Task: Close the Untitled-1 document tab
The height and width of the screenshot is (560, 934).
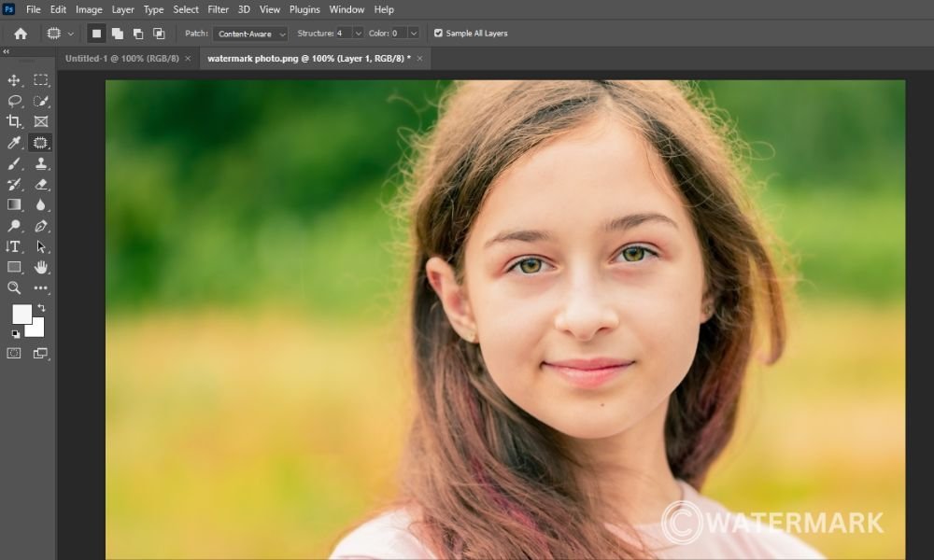Action: 188,58
